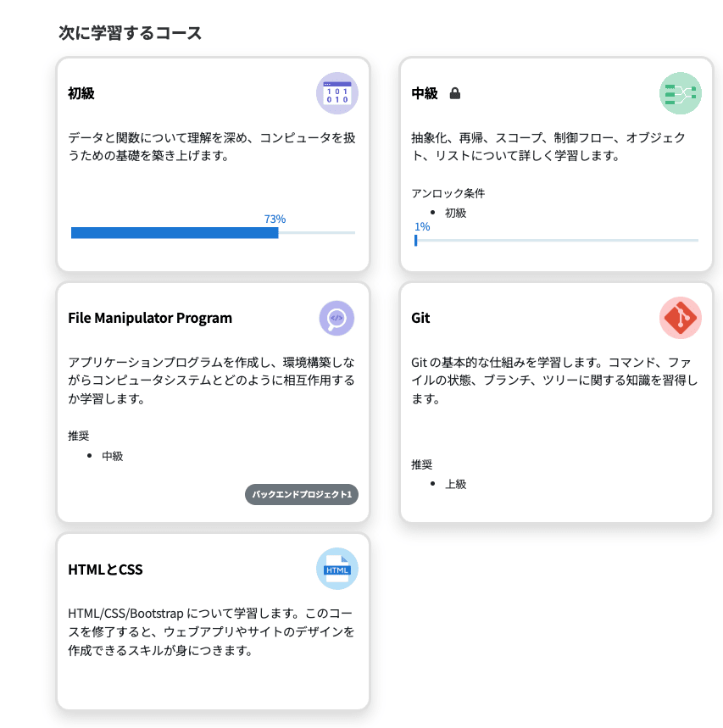Click the アンロック条件 label on 中級 card

click(437, 193)
